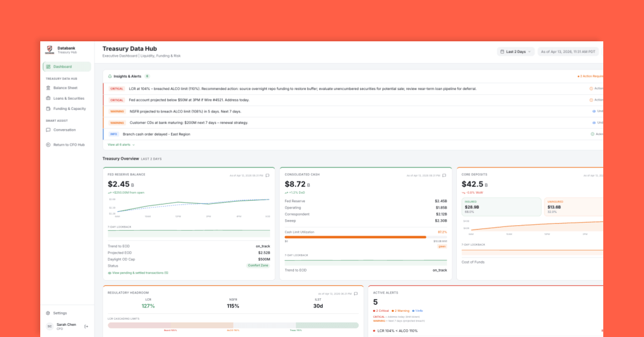Viewport: 644px width, 337px height.
Task: Open the Last 2 Days time range dropdown
Action: (515, 51)
